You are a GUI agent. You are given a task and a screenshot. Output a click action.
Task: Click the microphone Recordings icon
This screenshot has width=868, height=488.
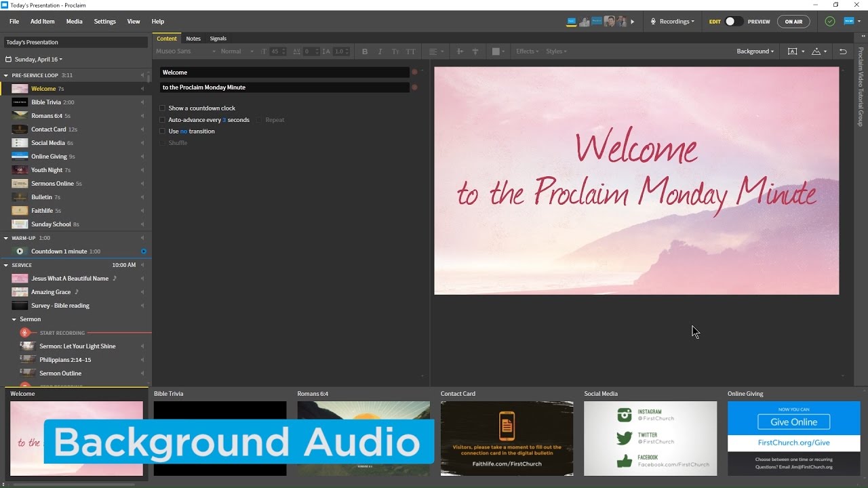[x=653, y=22]
